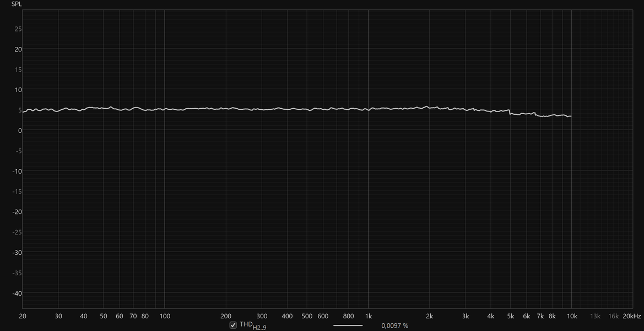Viewport: 644px width, 331px height.
Task: Click the 200 Hz frequency axis label
Action: coord(226,316)
